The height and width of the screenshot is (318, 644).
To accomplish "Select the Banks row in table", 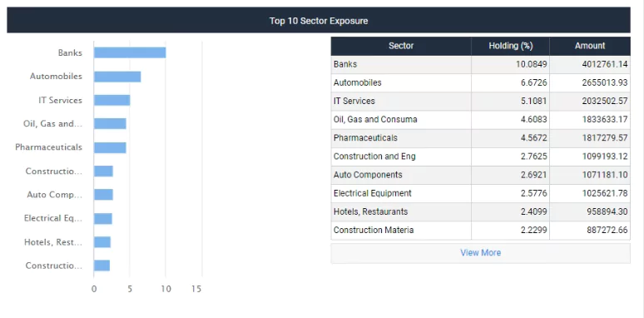I will click(x=481, y=64).
